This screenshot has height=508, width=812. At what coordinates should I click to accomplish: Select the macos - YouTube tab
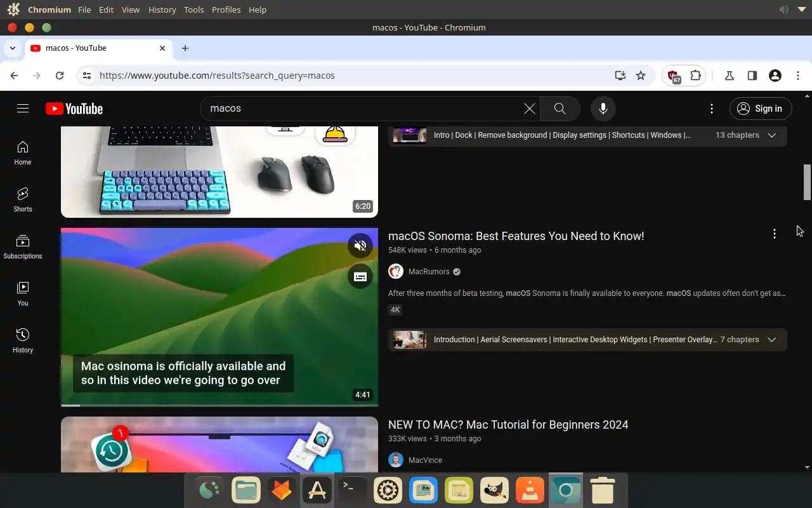98,48
